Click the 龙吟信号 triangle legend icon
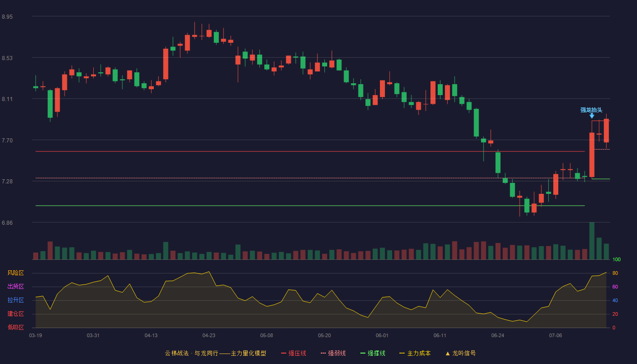This screenshot has width=637, height=364. pos(448,353)
